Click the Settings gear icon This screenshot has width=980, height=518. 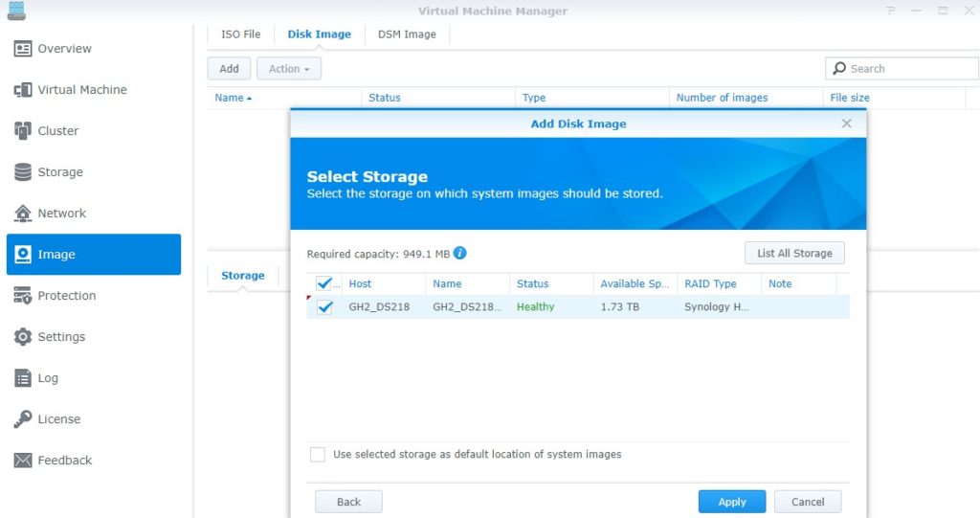coord(23,337)
